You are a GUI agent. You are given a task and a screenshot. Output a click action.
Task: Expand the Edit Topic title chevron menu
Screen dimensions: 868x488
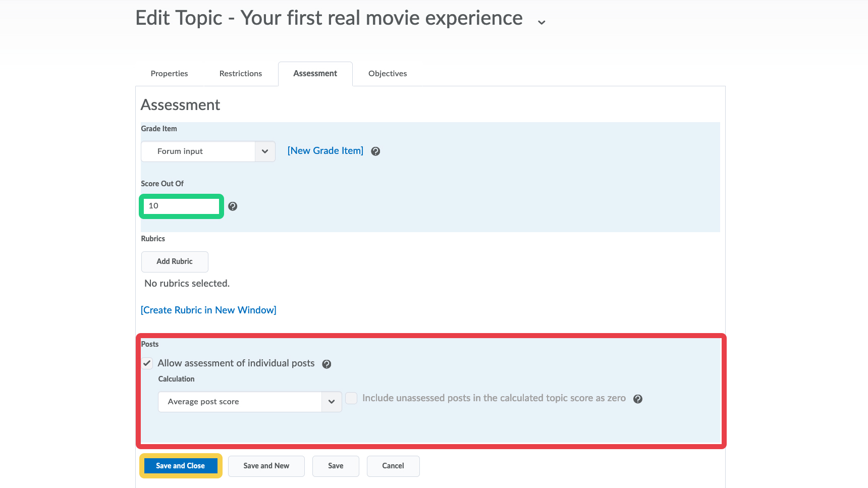[541, 22]
